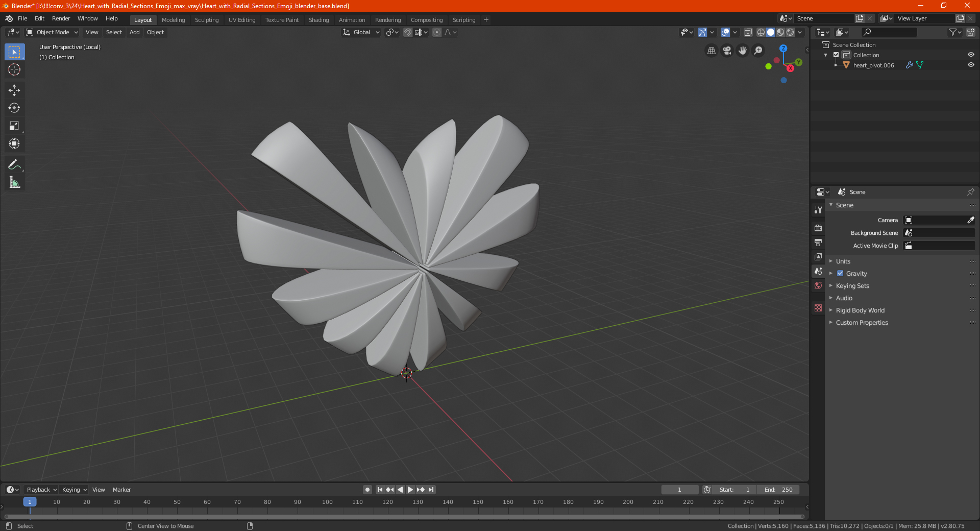
Task: Hide Collection using the eye icon
Action: click(x=971, y=55)
